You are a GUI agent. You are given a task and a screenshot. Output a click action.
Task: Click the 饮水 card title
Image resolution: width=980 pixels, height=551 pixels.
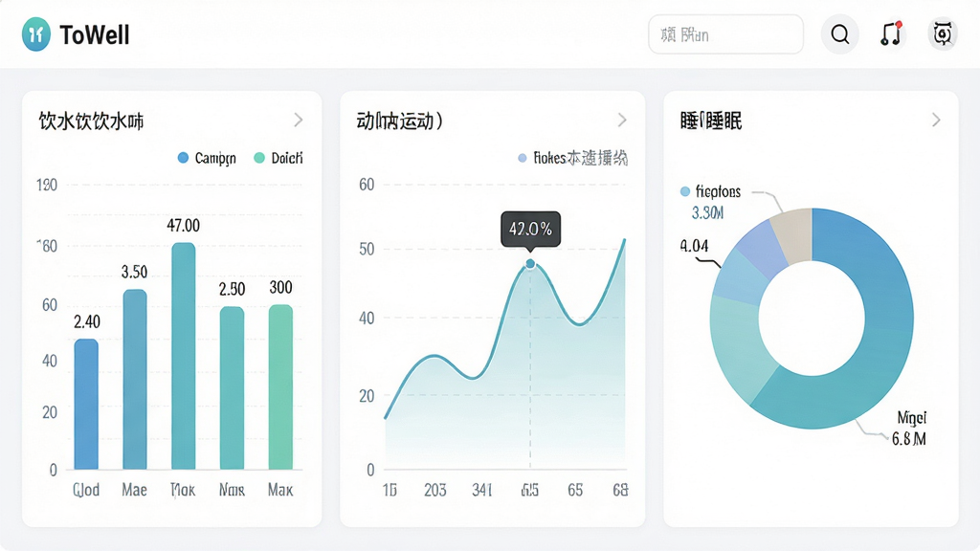pyautogui.click(x=91, y=121)
